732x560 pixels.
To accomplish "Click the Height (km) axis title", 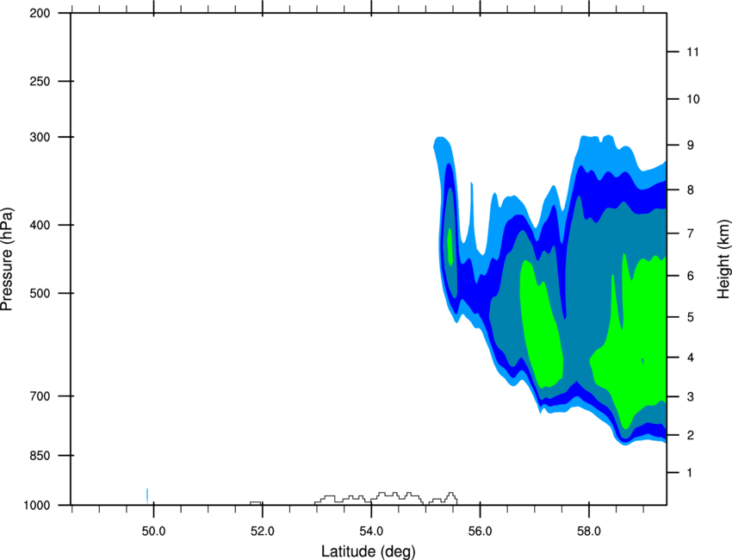I will (x=723, y=259).
